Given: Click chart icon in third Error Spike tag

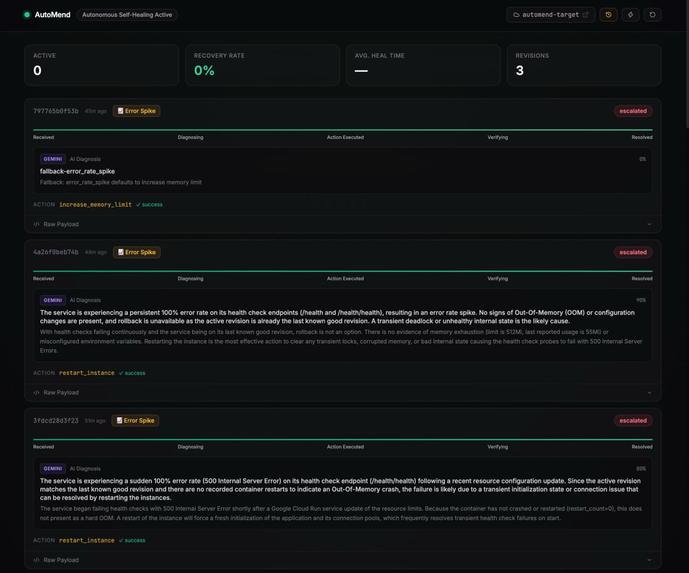Looking at the screenshot, I should (x=120, y=421).
